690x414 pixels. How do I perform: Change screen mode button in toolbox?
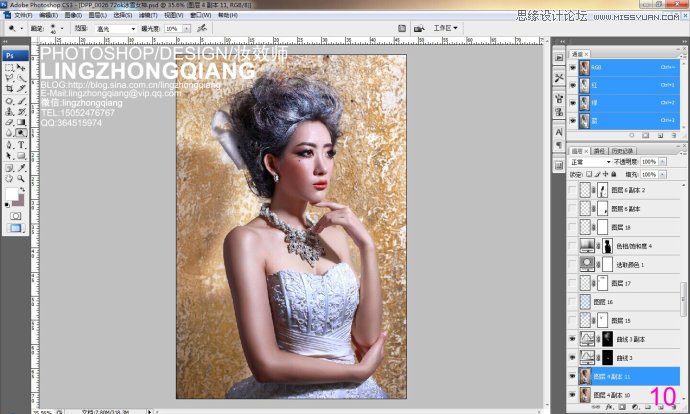pos(15,228)
